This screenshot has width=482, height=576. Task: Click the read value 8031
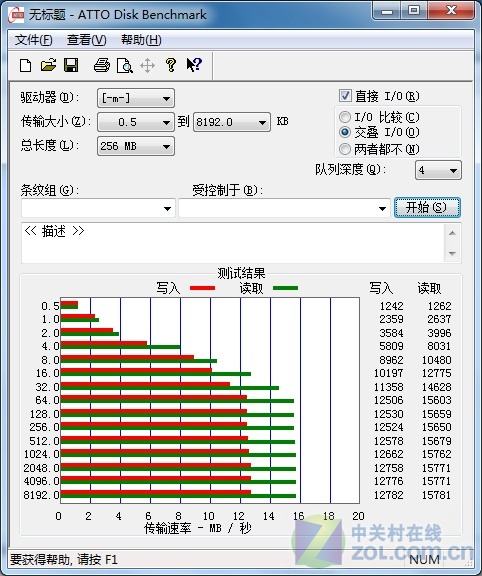439,346
